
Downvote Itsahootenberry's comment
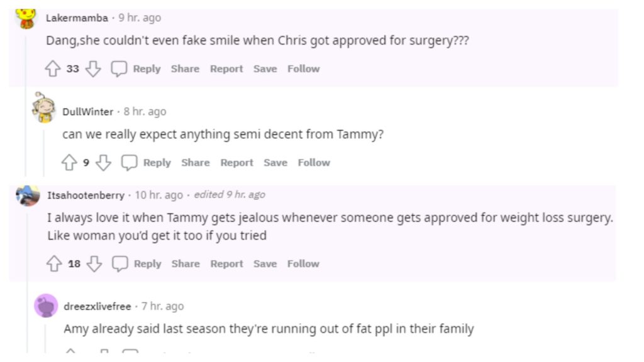click(94, 264)
